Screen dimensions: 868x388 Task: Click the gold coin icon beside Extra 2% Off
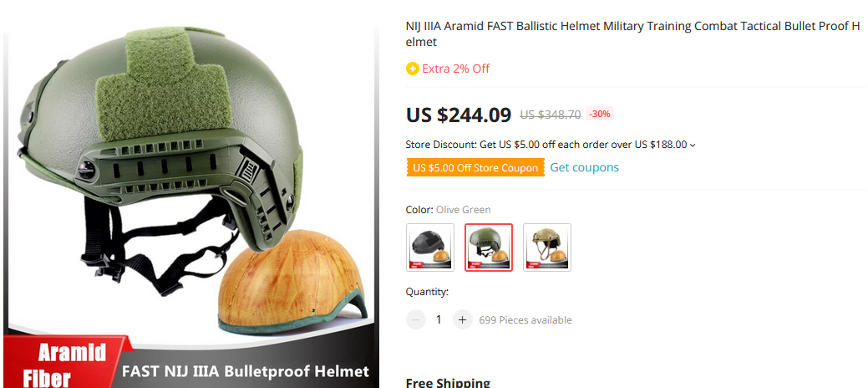pos(412,69)
